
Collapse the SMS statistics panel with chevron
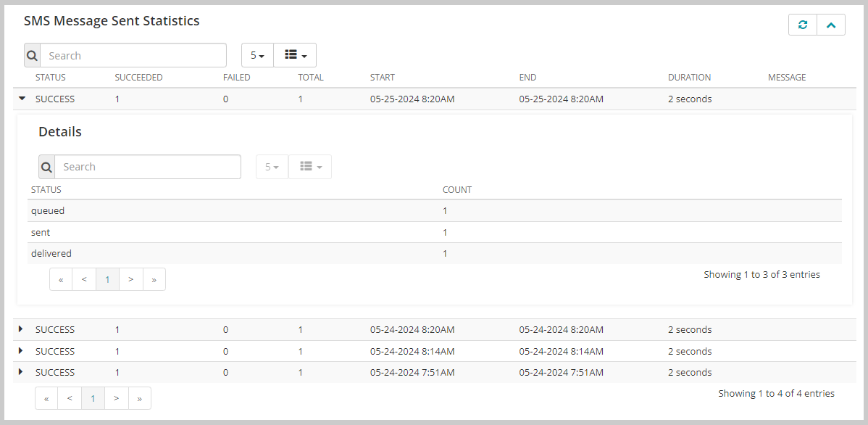click(x=831, y=25)
